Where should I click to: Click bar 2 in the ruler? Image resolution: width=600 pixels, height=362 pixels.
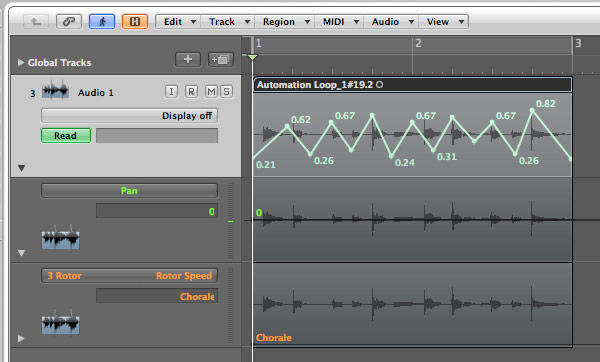[x=418, y=43]
